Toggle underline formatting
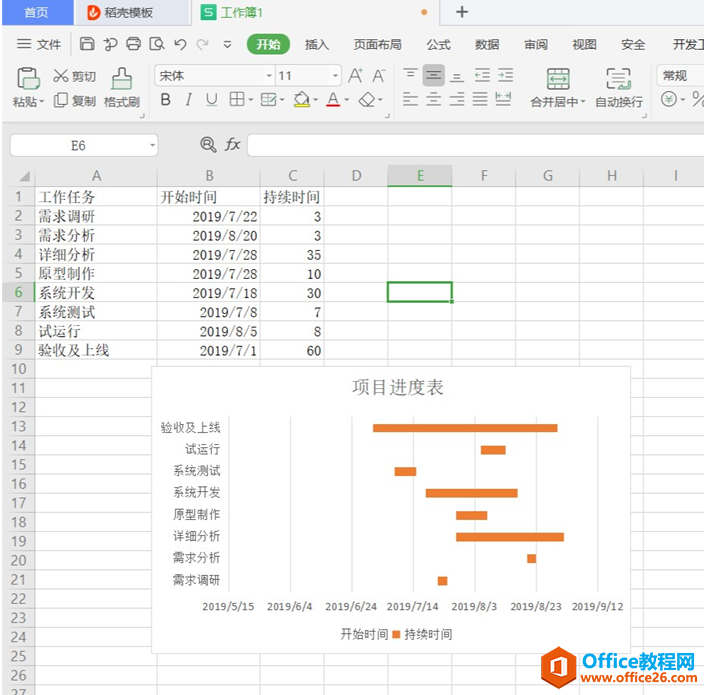This screenshot has height=695, width=704. tap(211, 99)
